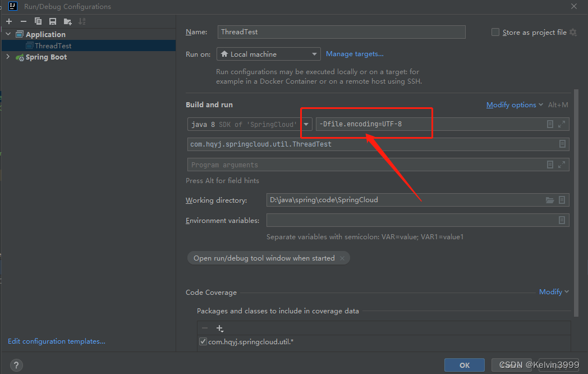Open VM options text insert icon
The width and height of the screenshot is (588, 374).
point(550,124)
